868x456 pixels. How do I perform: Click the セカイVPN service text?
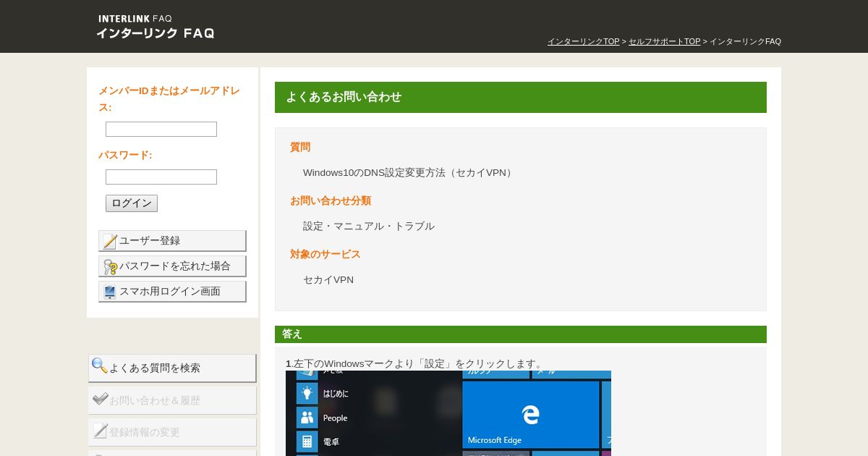328,280
